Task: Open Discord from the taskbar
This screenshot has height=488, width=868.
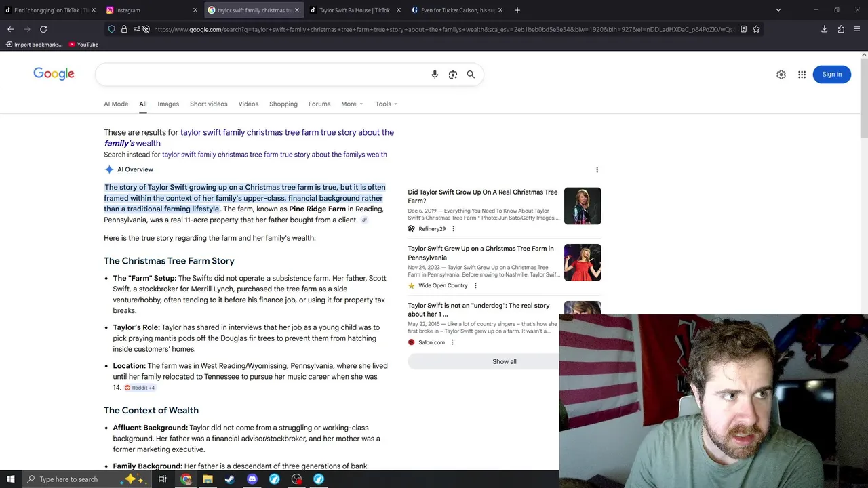Action: click(252, 479)
